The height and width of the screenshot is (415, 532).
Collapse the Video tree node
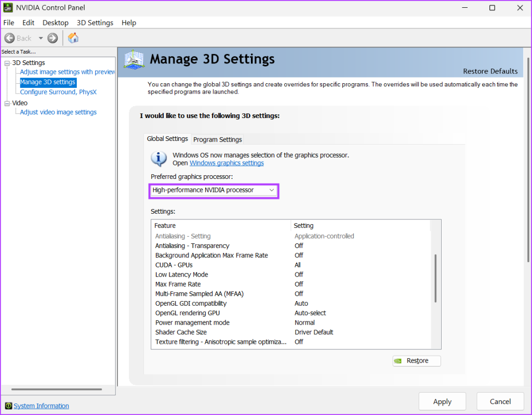point(7,103)
